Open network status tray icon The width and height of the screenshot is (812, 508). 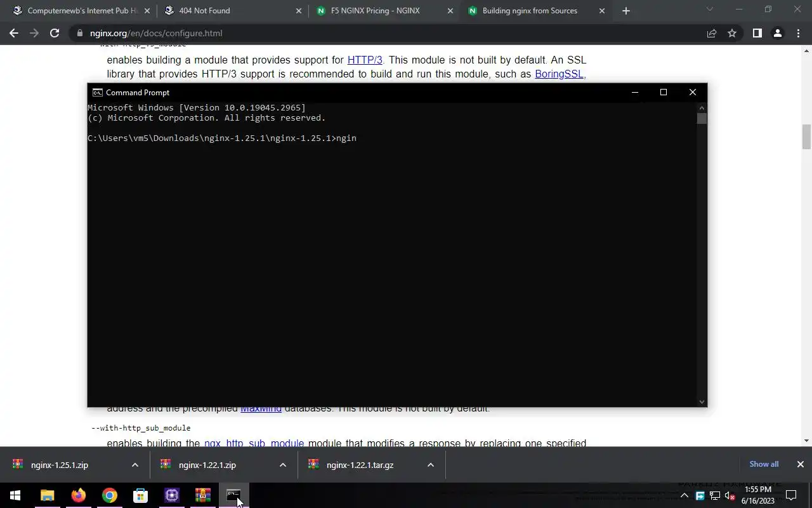click(715, 495)
